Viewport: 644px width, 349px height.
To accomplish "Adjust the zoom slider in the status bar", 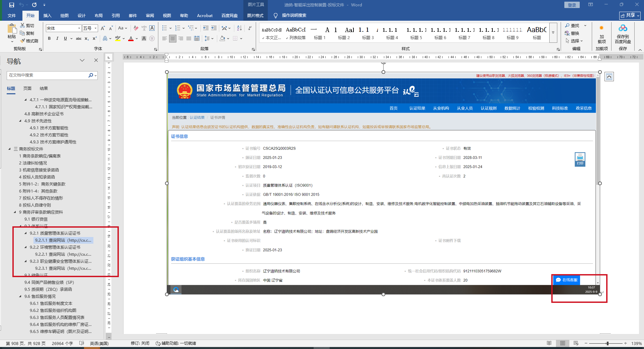I will coord(607,343).
